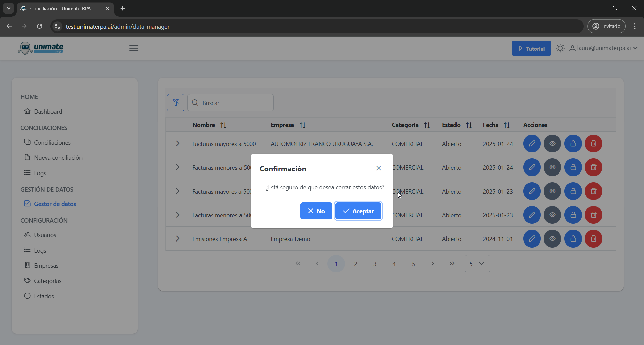644x345 pixels.
Task: Lock the Facturas menores 2025-01-23 row
Action: [573, 215]
